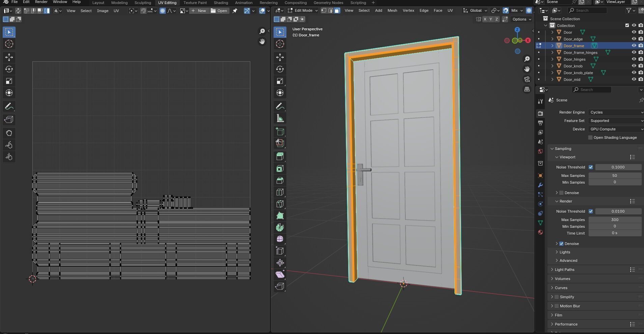Adjust the Render Max Samples field

(x=615, y=220)
